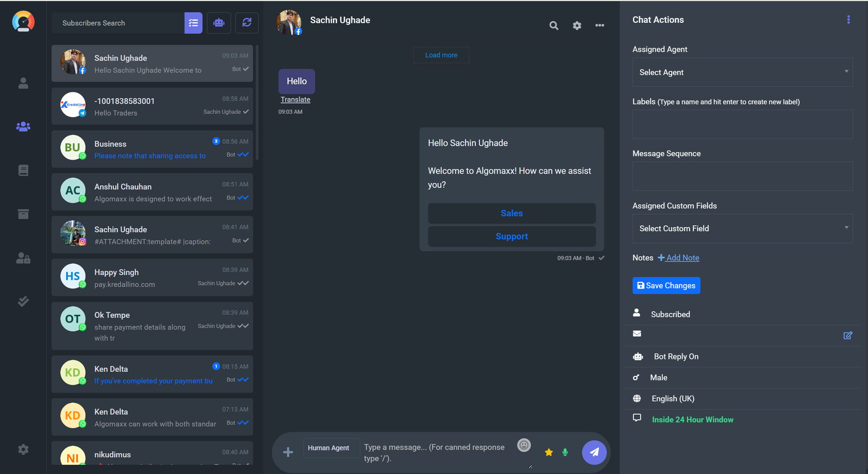The image size is (868, 474).
Task: Click the Subscribed status row
Action: (x=743, y=314)
